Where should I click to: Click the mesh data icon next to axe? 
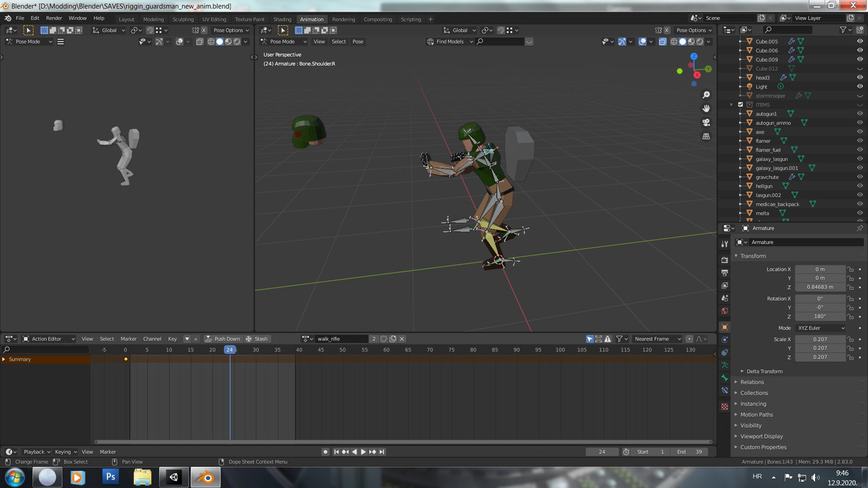777,131
